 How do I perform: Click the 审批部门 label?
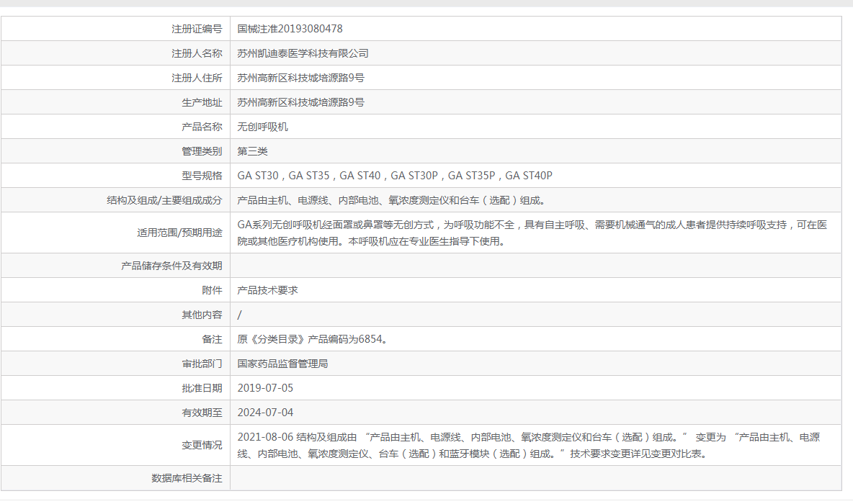point(202,364)
